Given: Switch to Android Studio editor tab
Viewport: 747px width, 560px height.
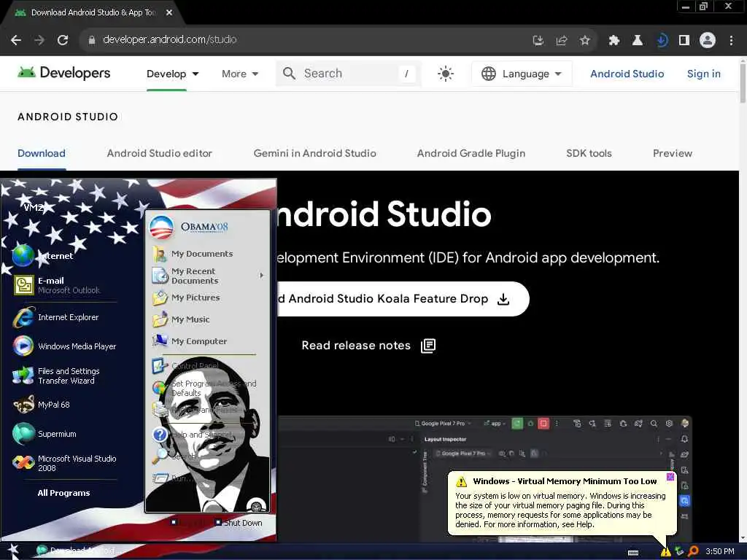Looking at the screenshot, I should pos(160,153).
